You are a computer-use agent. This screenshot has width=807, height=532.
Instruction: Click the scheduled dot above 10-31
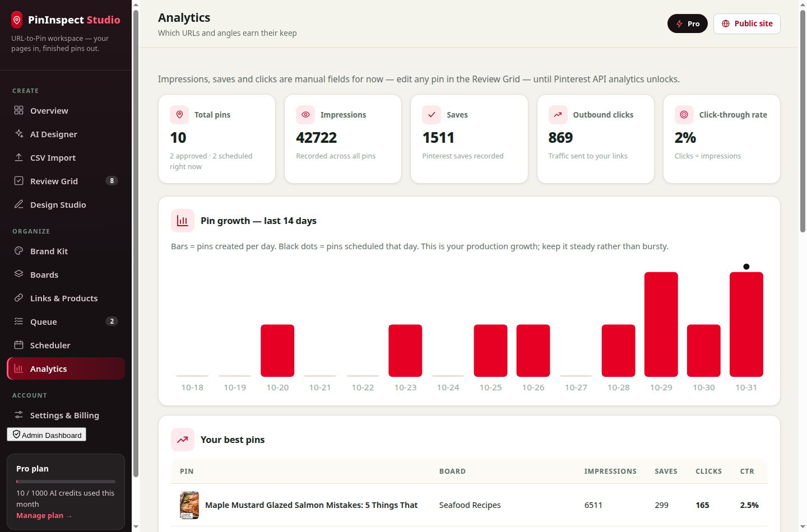746,267
